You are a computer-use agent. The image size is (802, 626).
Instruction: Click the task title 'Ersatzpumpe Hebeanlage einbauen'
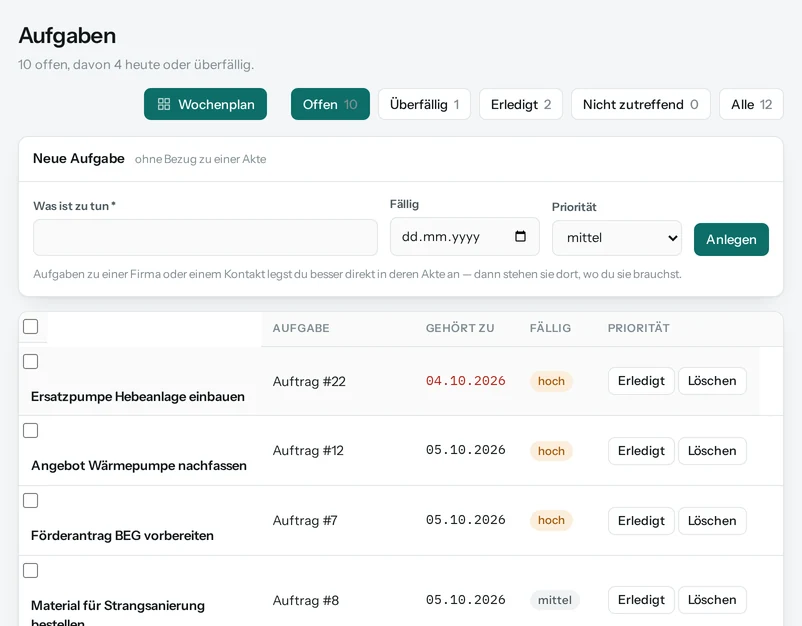point(138,397)
